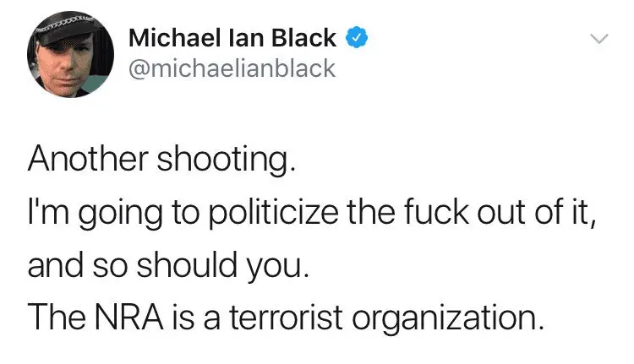Click the line "and so should you."
The image size is (634, 364).
point(168,265)
